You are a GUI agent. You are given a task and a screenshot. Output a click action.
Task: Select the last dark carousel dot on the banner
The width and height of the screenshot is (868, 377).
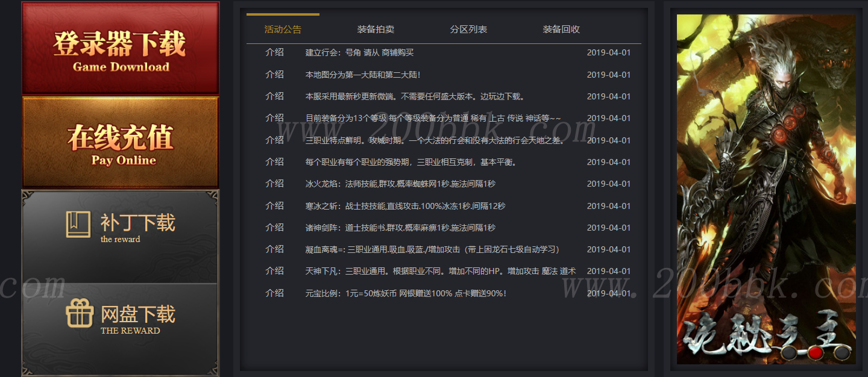point(841,354)
